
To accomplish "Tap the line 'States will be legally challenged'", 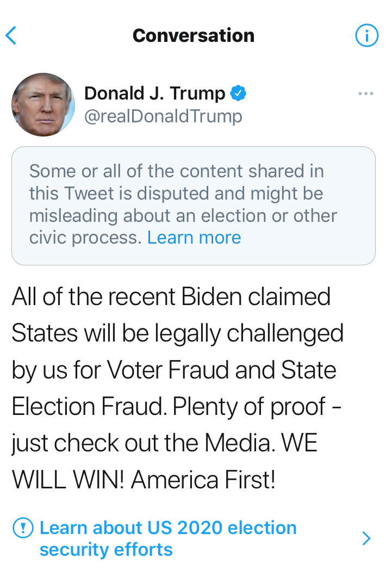I will pyautogui.click(x=177, y=333).
